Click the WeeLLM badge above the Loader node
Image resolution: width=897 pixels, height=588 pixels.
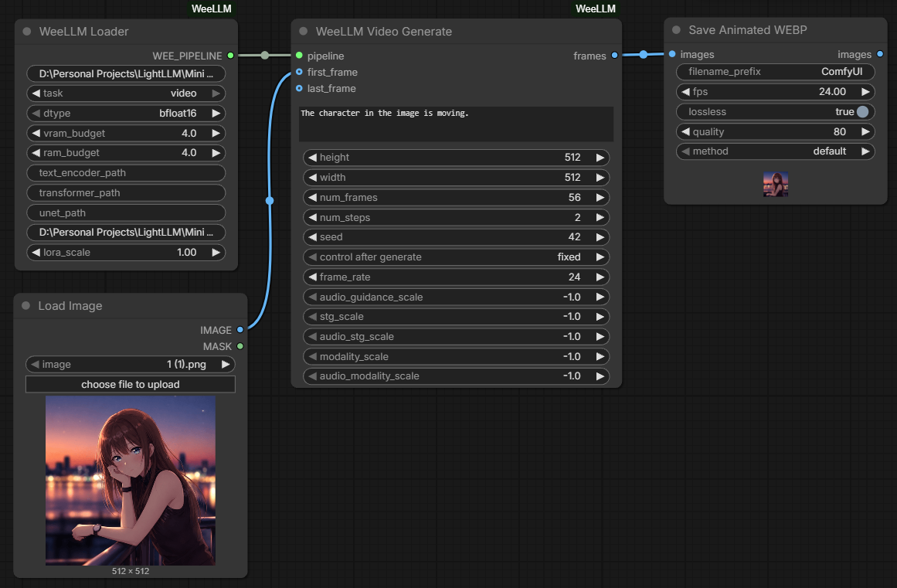212,8
